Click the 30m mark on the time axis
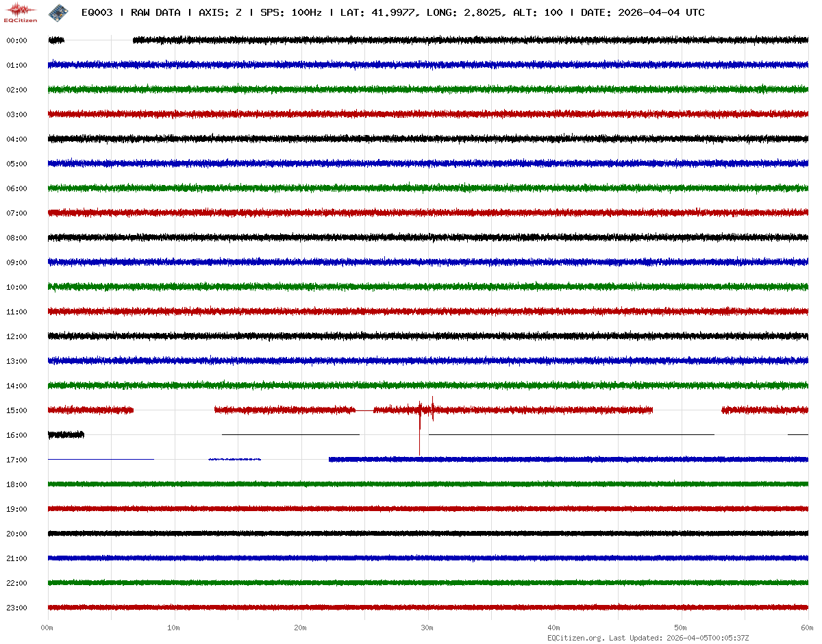Viewport: 822px width, 644px height. 427,628
